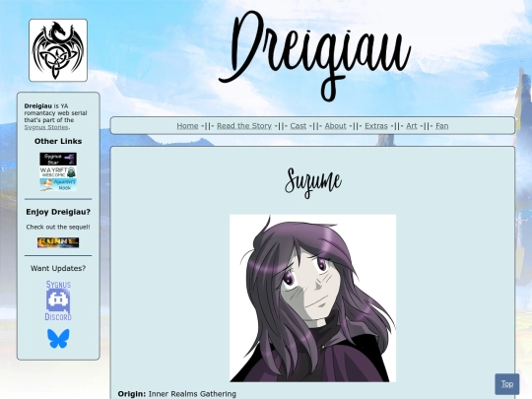532x399 pixels.
Task: Open the Runne sequel banner
Action: pos(58,242)
